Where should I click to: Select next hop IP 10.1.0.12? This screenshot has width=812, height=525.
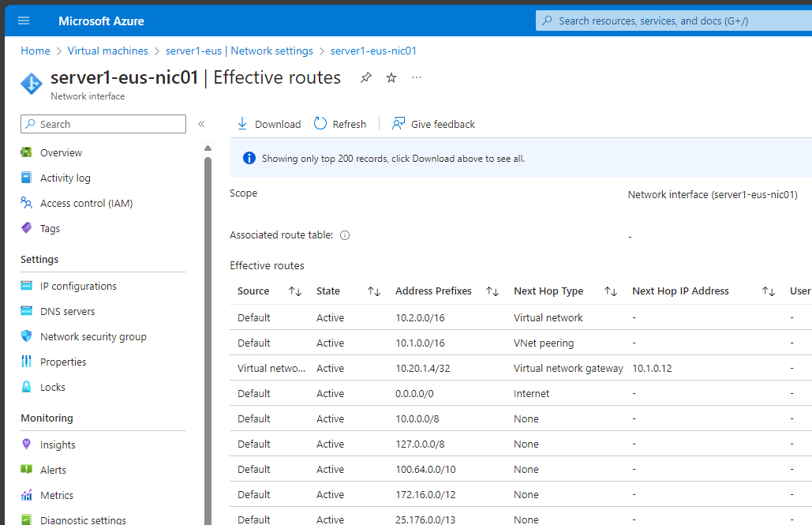[652, 369]
